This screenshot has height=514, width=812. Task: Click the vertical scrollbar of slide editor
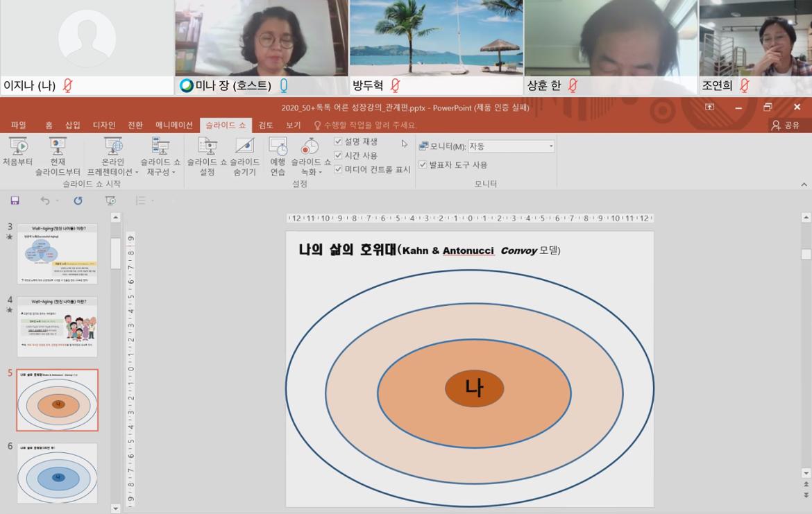pos(806,347)
